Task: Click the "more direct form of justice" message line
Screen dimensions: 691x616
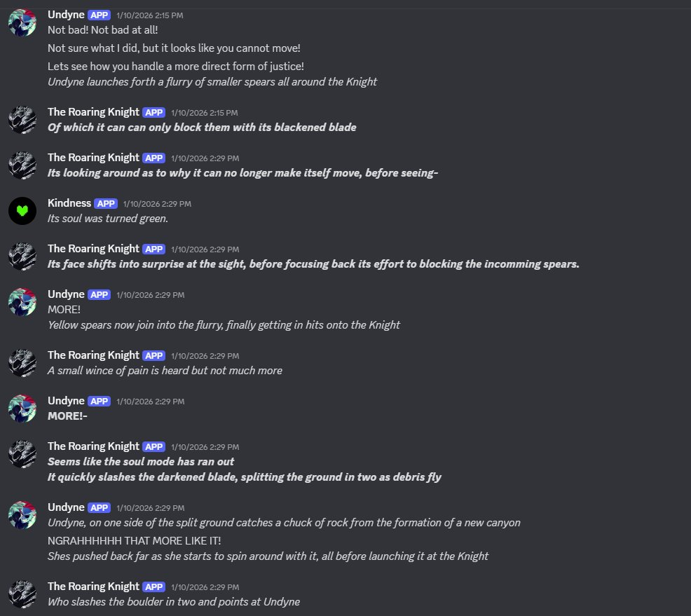Action: click(175, 66)
